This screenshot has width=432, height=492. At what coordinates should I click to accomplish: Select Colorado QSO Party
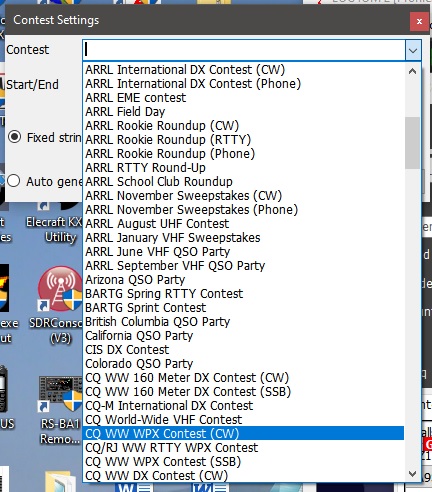pyautogui.click(x=243, y=364)
